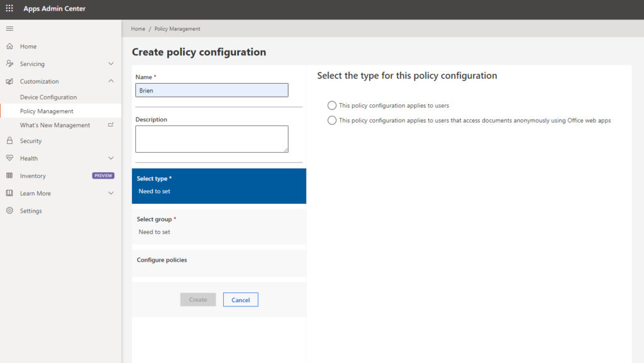Click the Inventory grid icon
This screenshot has width=644, height=363.
tap(9, 176)
